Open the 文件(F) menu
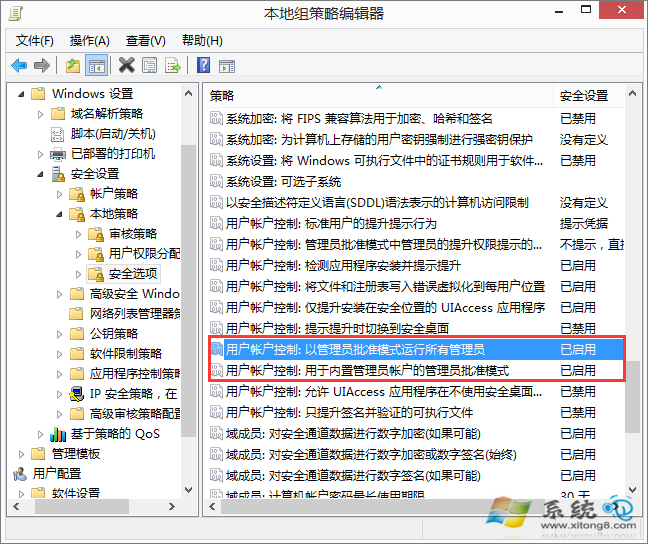648x544 pixels. 35,41
